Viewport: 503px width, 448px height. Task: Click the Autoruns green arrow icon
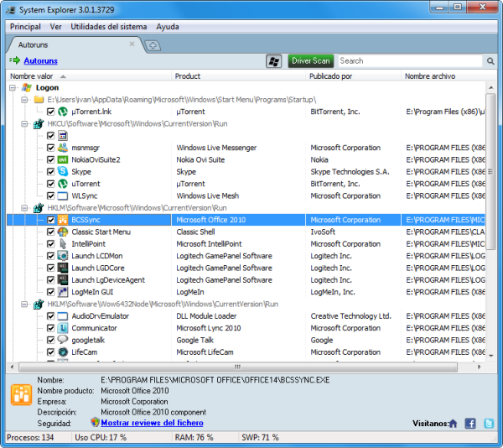pos(15,60)
